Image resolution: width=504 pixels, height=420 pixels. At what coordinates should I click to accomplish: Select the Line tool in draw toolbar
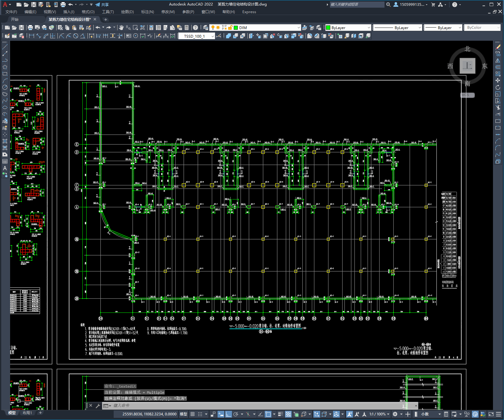pos(5,47)
